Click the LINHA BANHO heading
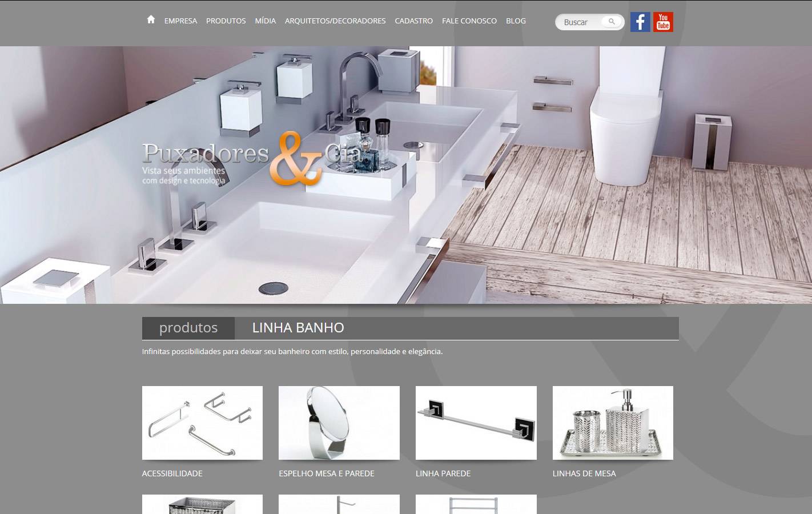This screenshot has height=514, width=812. (x=298, y=328)
